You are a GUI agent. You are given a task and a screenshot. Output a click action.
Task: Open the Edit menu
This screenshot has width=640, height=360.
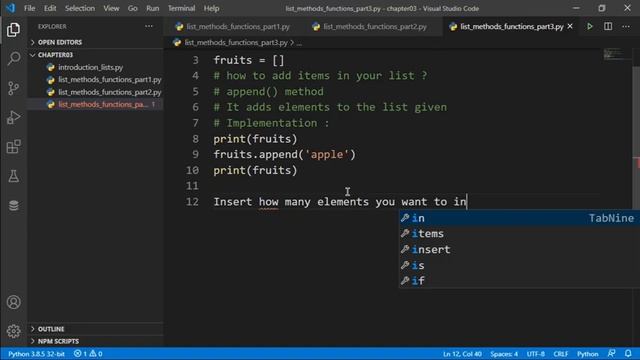coord(50,8)
